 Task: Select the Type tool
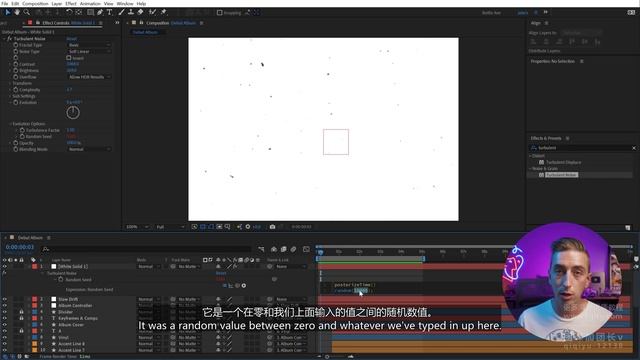[109, 13]
